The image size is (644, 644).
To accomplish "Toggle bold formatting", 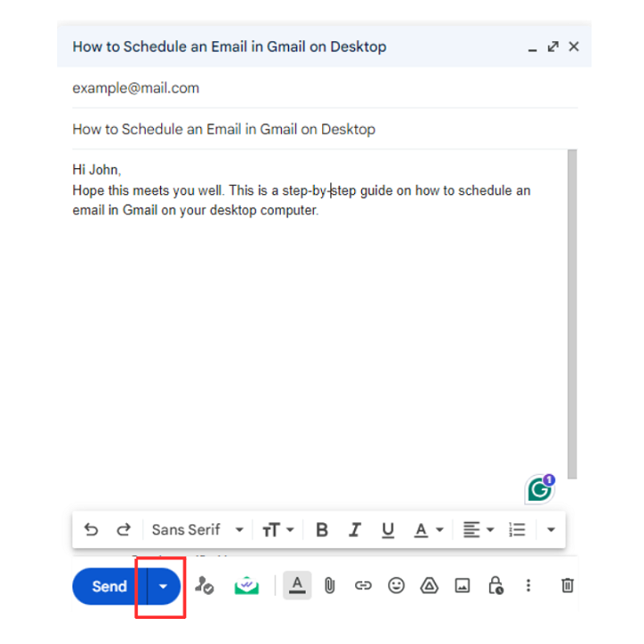I will [322, 530].
